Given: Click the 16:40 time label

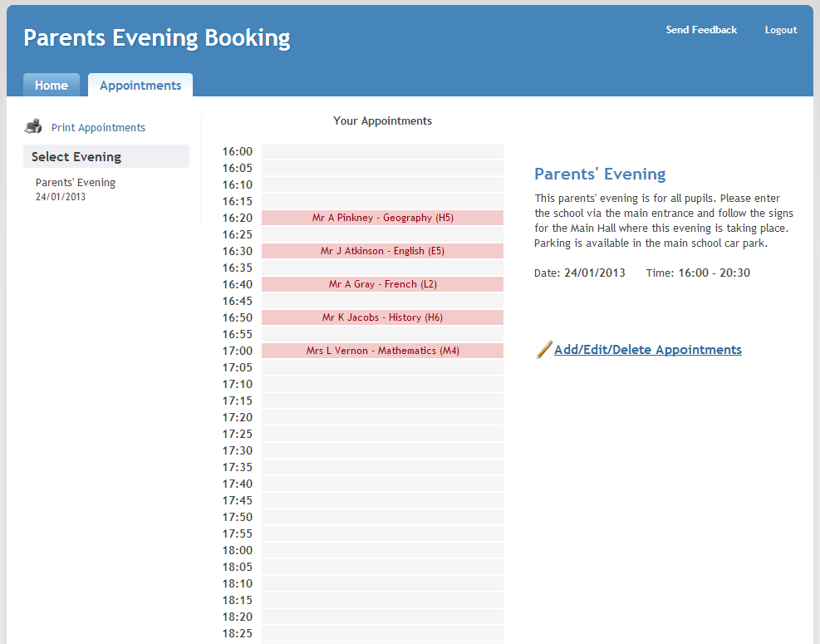Looking at the screenshot, I should coord(238,284).
